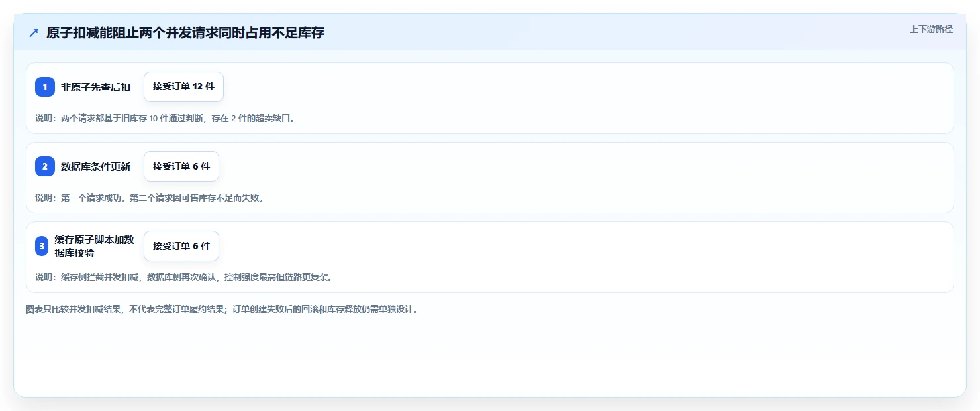The image size is (980, 411).
Task: Click 接受订单 6 件 in 数据库条件更新 row
Action: 181,166
